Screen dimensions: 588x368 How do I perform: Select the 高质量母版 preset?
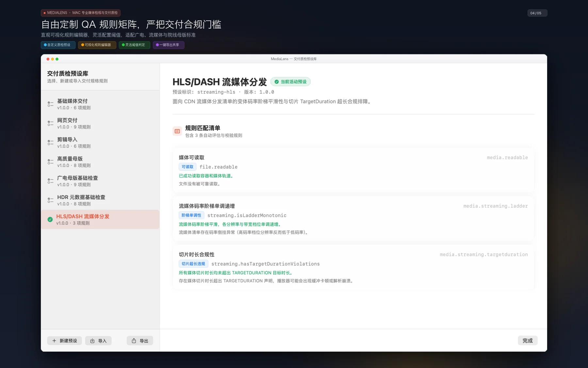100,162
